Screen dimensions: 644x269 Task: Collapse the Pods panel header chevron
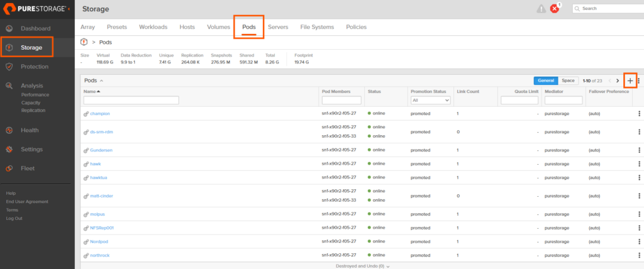pos(101,81)
